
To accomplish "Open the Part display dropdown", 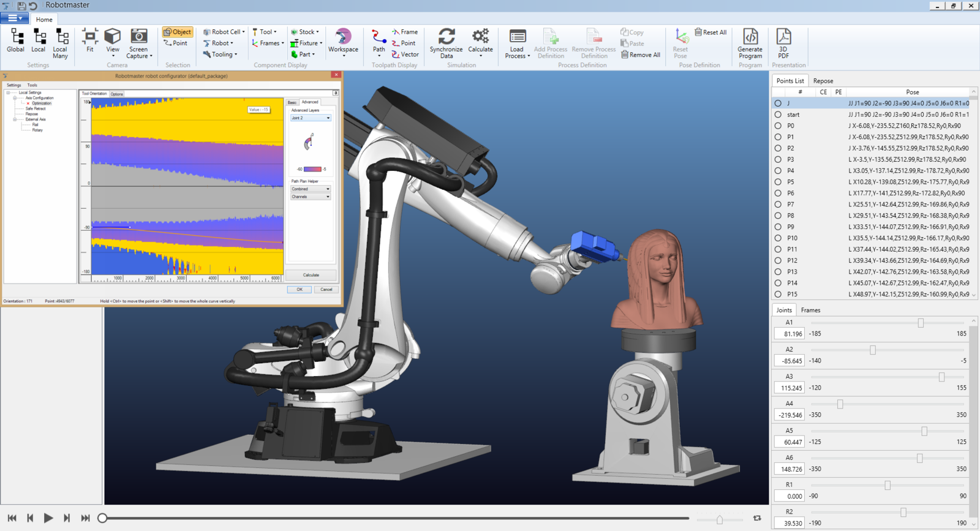I will pyautogui.click(x=303, y=55).
